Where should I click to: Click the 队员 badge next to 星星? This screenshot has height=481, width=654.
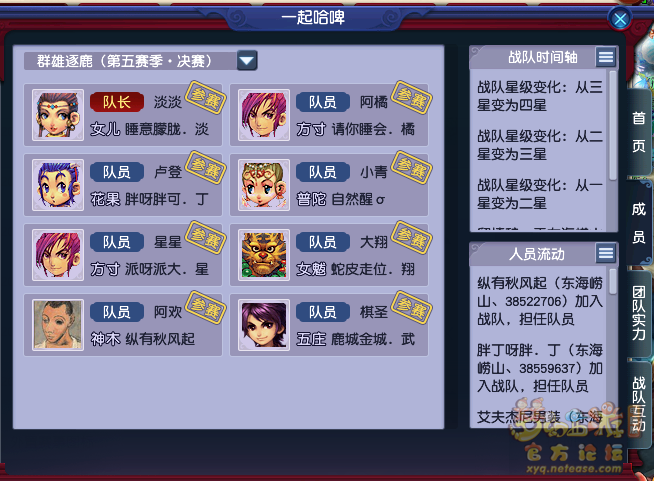(117, 242)
